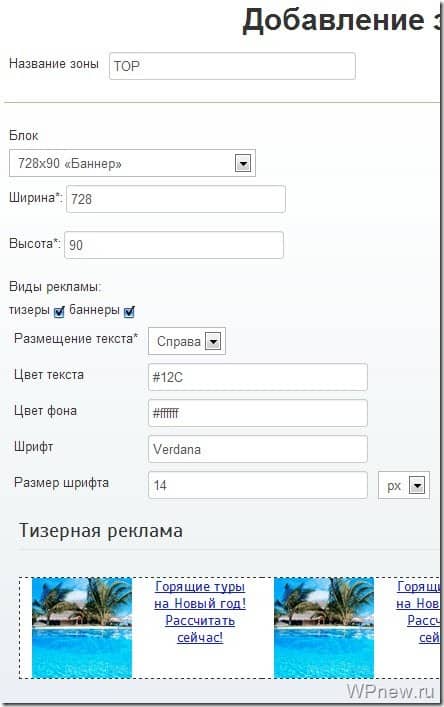Click the Ширина input field with 728
Viewport: 444px width, 707px height.
(176, 199)
